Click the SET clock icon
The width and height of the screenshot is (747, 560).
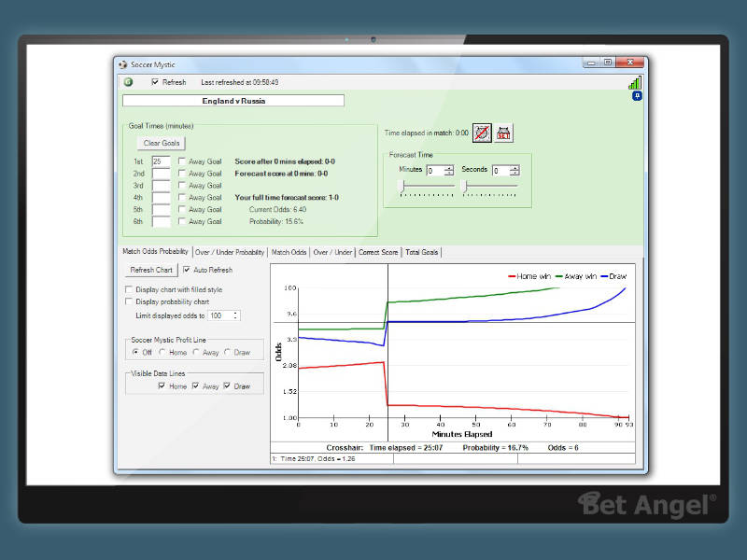[x=503, y=133]
